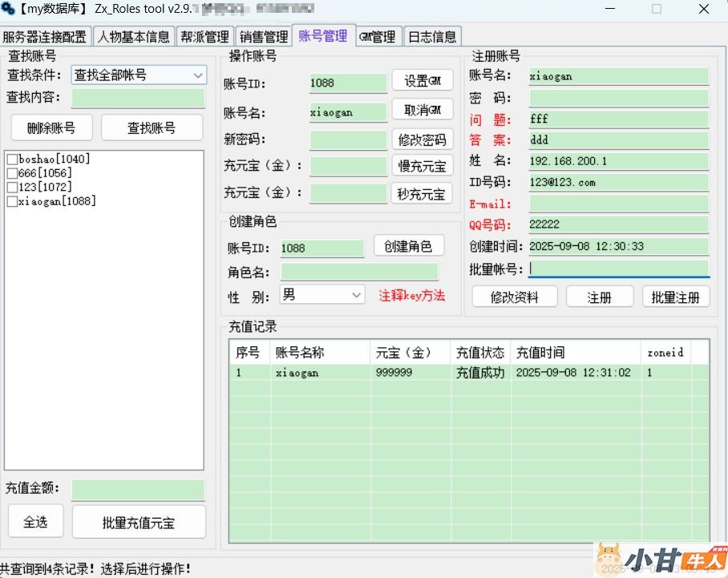The width and height of the screenshot is (728, 578).
Task: Check the boshao[1040] account checkbox
Action: (12, 160)
